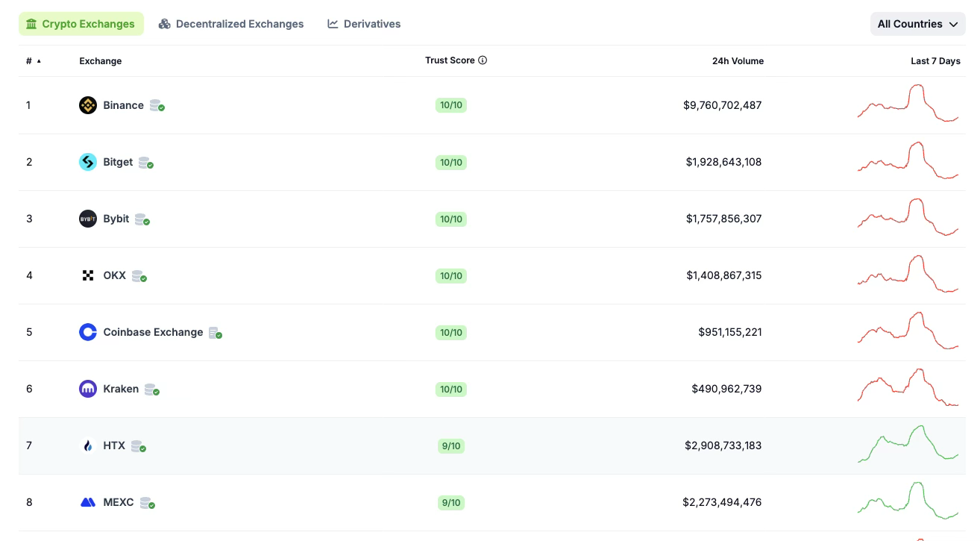Image resolution: width=980 pixels, height=541 pixels.
Task: Click the Kraken logo icon
Action: point(88,389)
